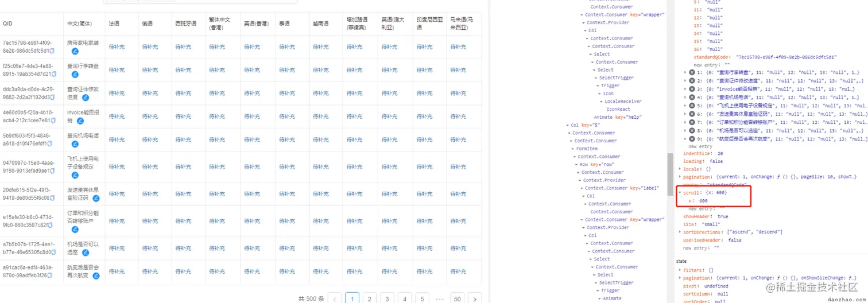Click 待补充 in 马来语 column for 航变后是否会再次航变
Image resolution: width=868 pixels, height=303 pixels.
coord(458,271)
